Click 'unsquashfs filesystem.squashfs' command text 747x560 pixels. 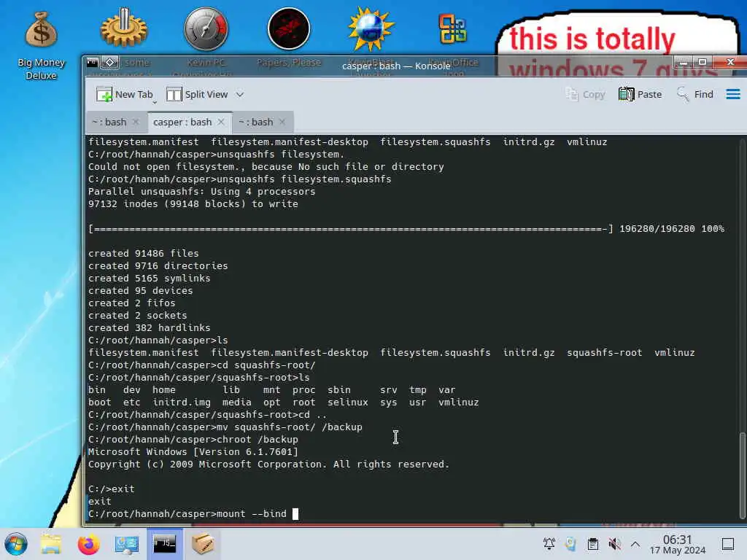304,179
